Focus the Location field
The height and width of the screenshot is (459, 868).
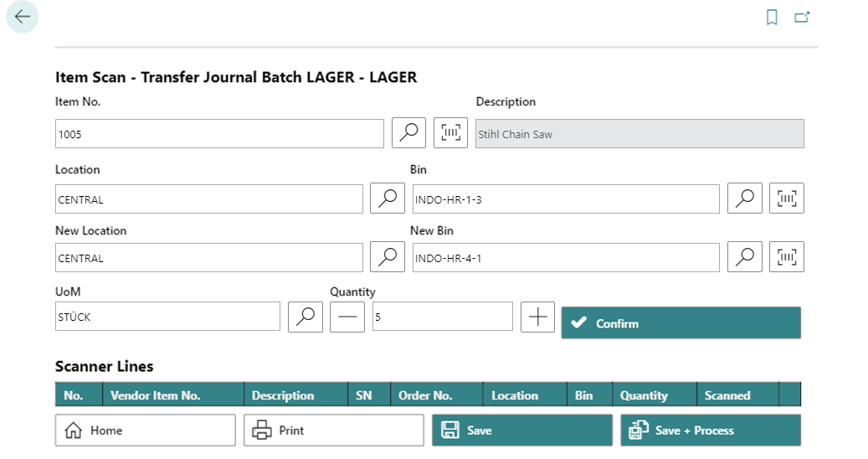coord(208,199)
